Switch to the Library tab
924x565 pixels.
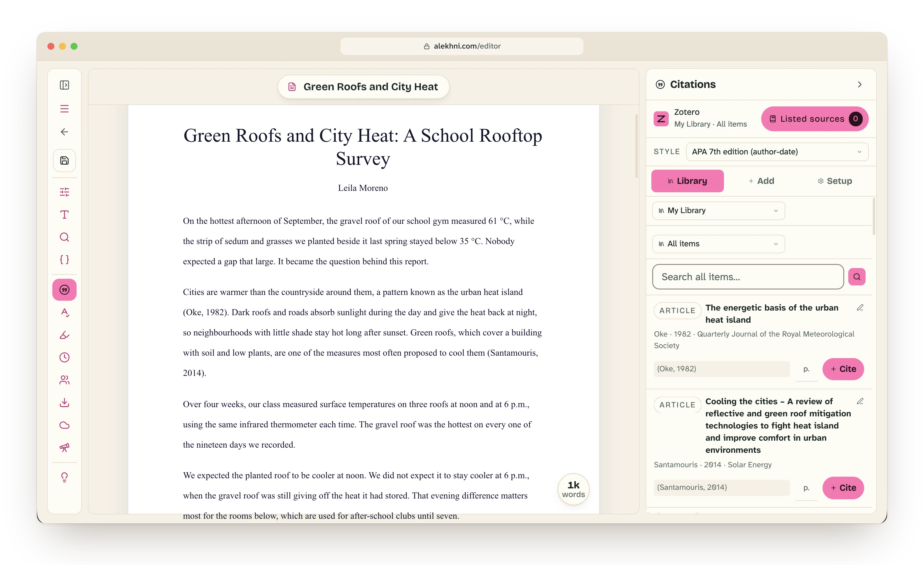pos(688,181)
